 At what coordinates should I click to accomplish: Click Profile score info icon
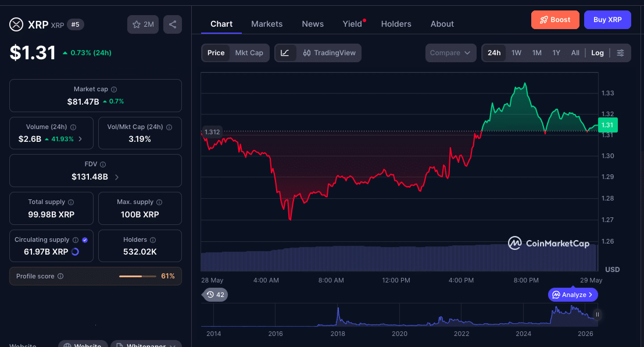pos(60,276)
